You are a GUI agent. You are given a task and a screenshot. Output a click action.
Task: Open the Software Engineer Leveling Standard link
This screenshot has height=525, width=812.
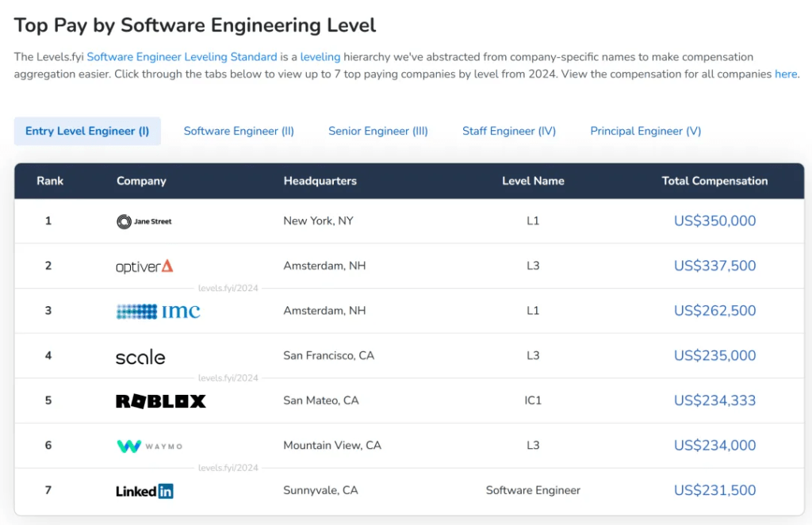click(x=182, y=56)
